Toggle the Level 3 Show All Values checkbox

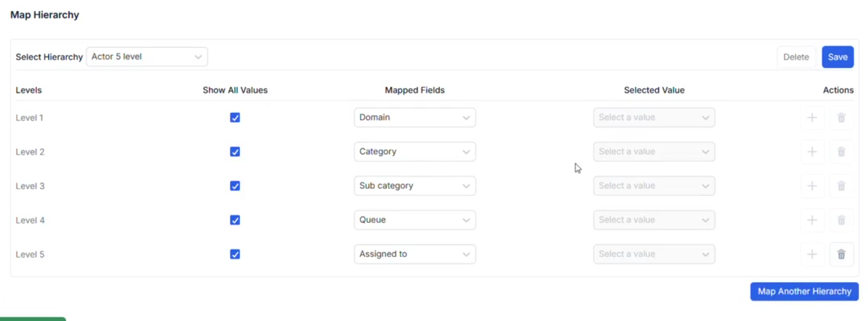coord(235,186)
